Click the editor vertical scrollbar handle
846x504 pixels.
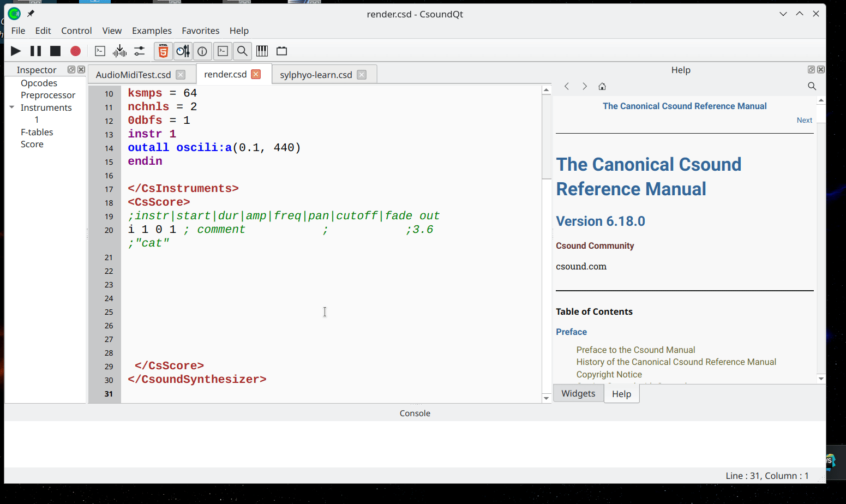tap(546, 136)
